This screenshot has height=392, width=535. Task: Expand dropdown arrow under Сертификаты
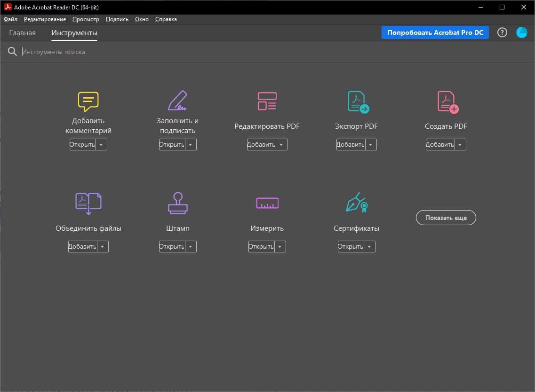pyautogui.click(x=369, y=246)
